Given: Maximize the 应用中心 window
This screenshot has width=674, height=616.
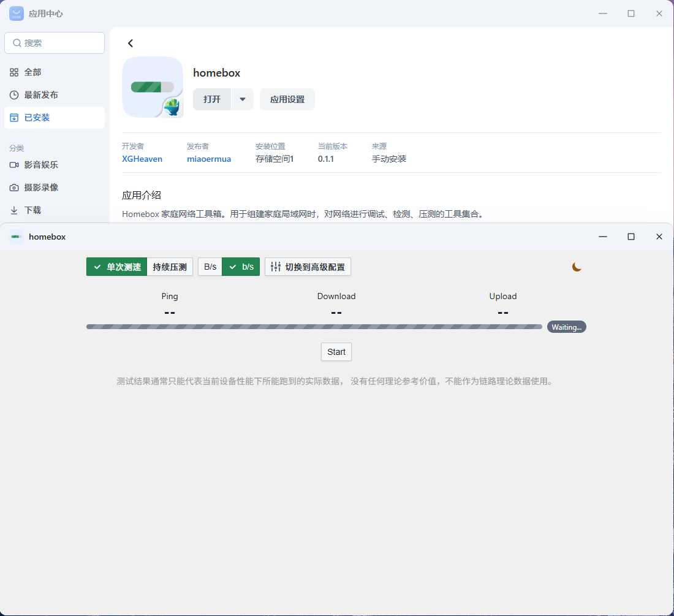Looking at the screenshot, I should tap(631, 13).
